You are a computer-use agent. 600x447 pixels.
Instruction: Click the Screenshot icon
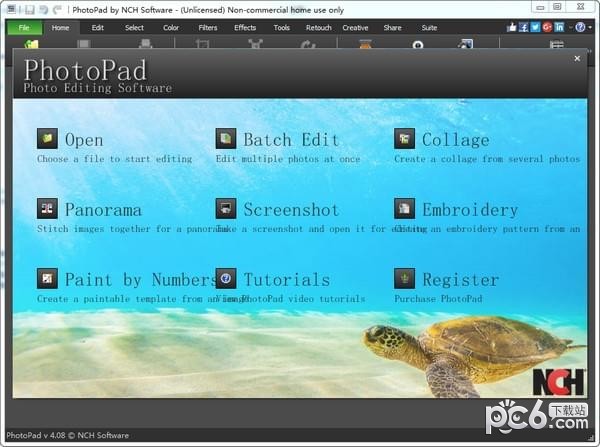(x=226, y=209)
